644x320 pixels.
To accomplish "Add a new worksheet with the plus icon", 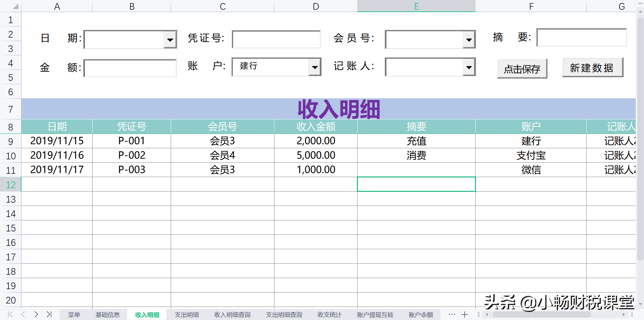I will click(x=465, y=315).
